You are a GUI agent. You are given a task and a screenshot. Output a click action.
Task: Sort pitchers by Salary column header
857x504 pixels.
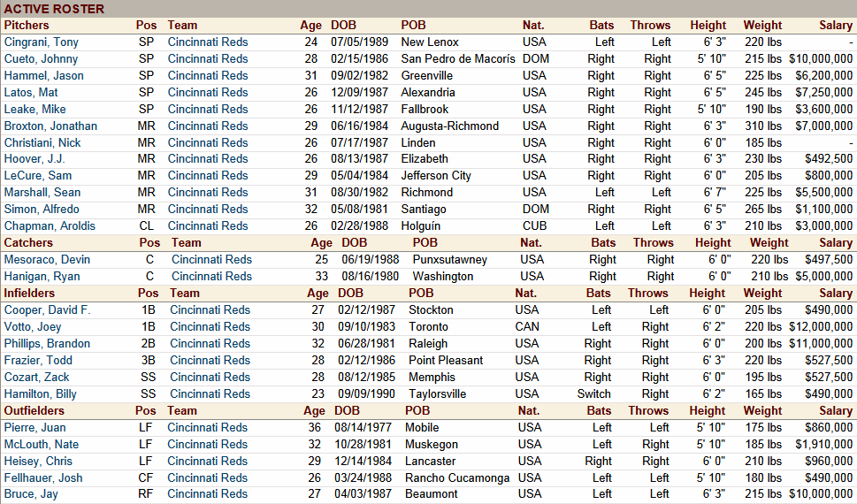click(x=836, y=26)
